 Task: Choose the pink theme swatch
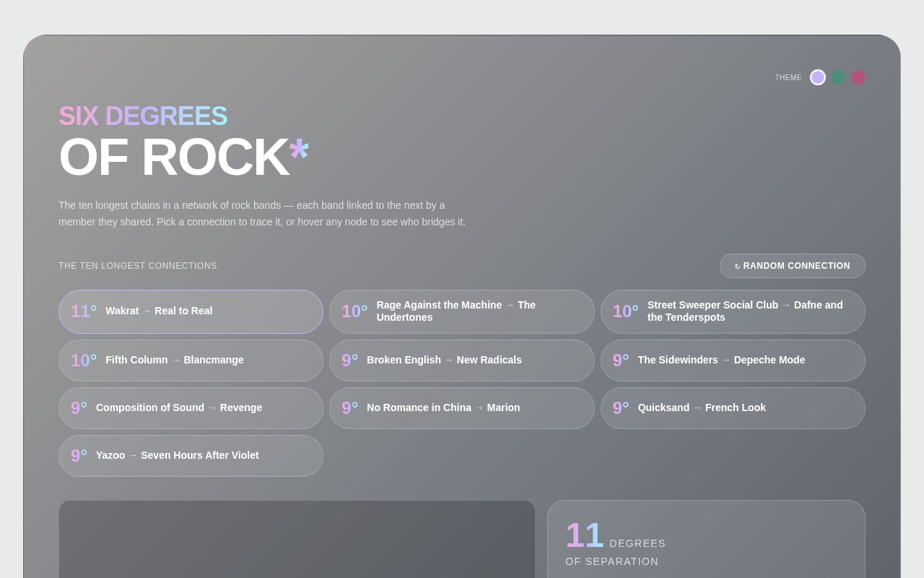858,77
